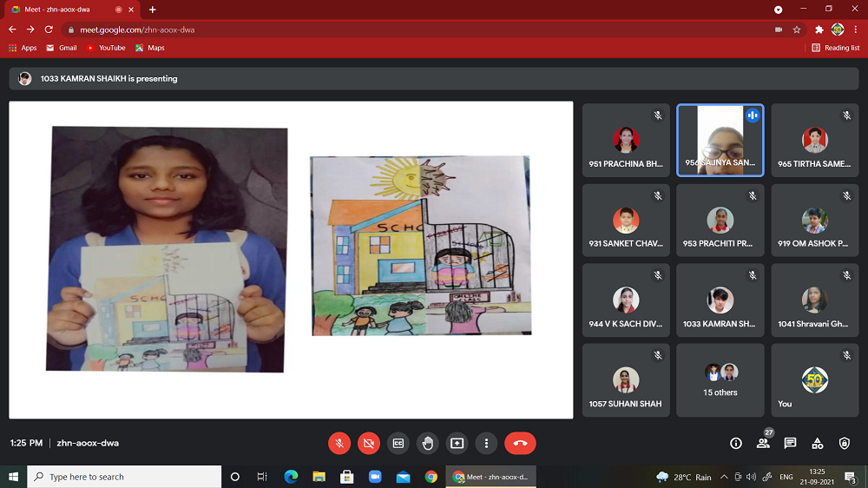Expand the '15 others' participants tile
Screen dimensions: 868x488
click(720, 380)
